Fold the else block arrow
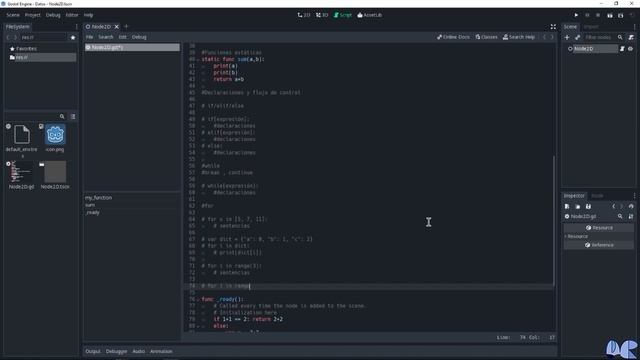 (198, 326)
